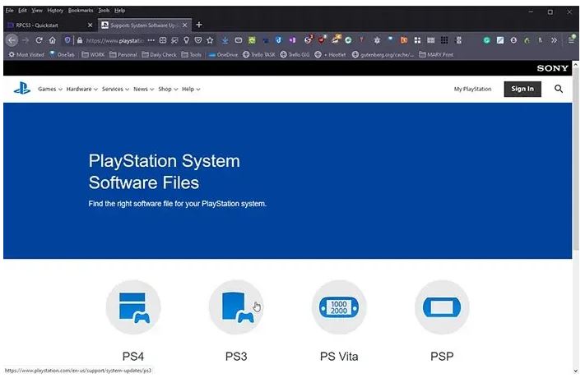The image size is (585, 392).
Task: Show more toolbar items overflow chevrons
Action: (554, 40)
